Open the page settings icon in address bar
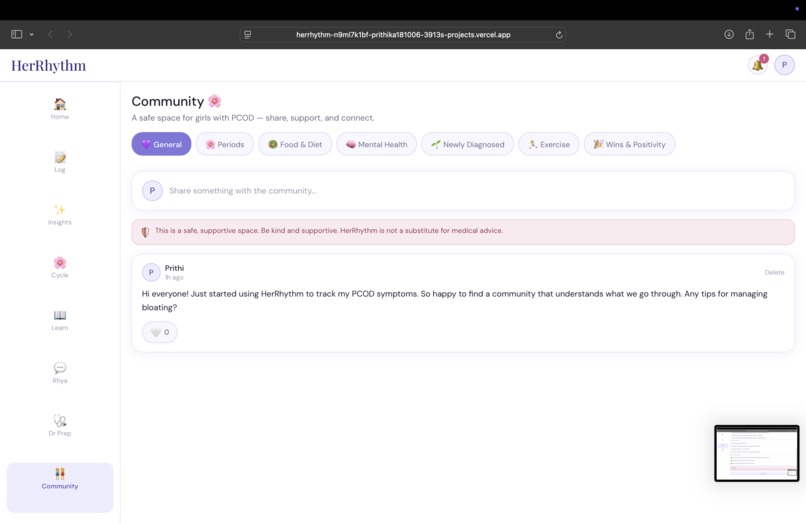Screen dimensions: 806x524 tap(248, 35)
